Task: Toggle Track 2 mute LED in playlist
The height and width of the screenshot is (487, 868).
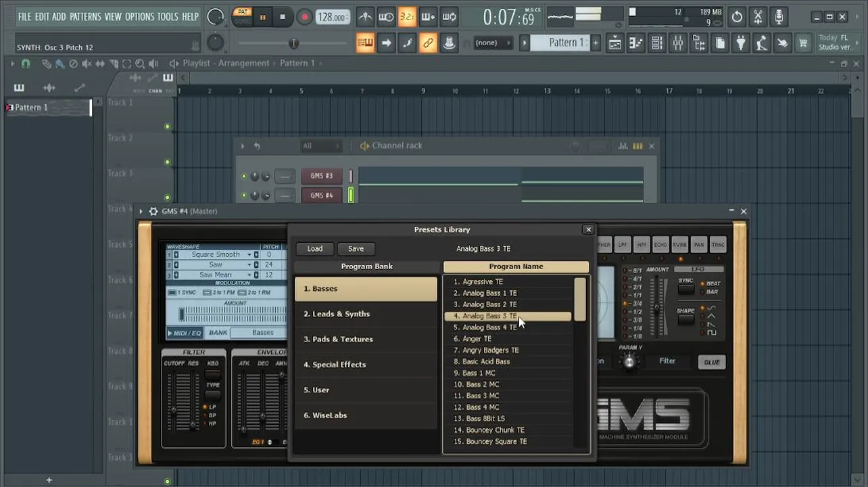Action: pos(167,162)
